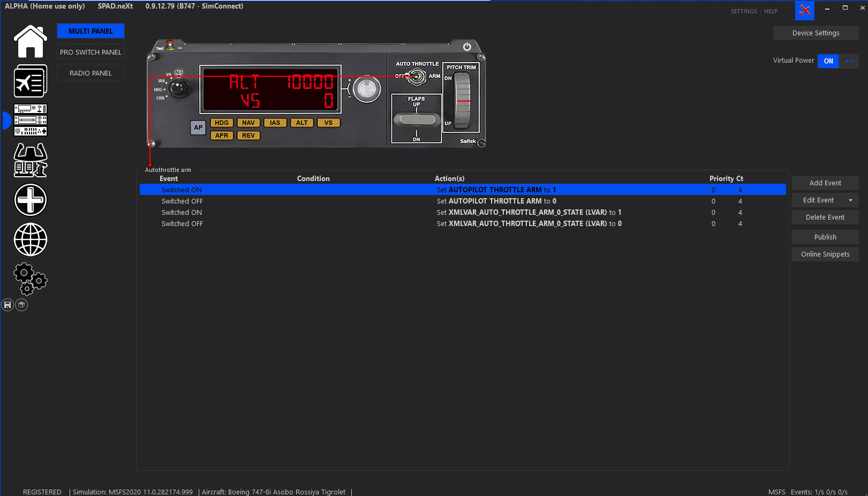Open the Edit Event dropdown arrow
Screen dimensions: 868x496
pyautogui.click(x=849, y=200)
